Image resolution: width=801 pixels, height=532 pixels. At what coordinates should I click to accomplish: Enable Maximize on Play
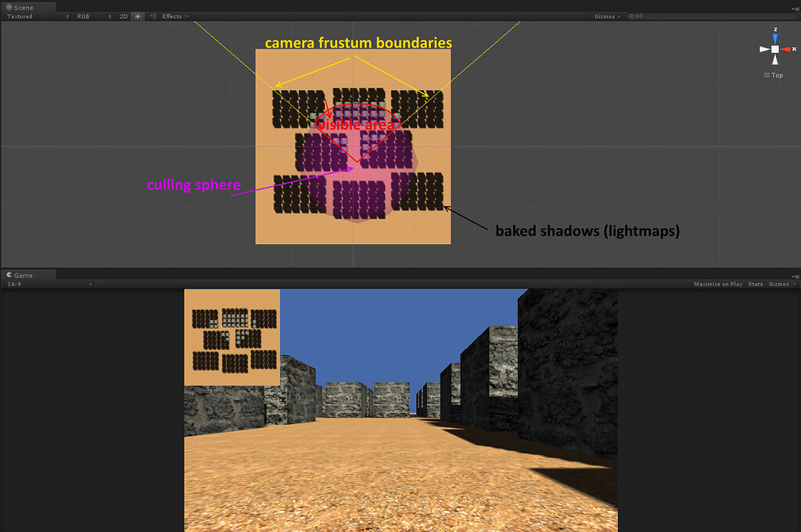717,284
